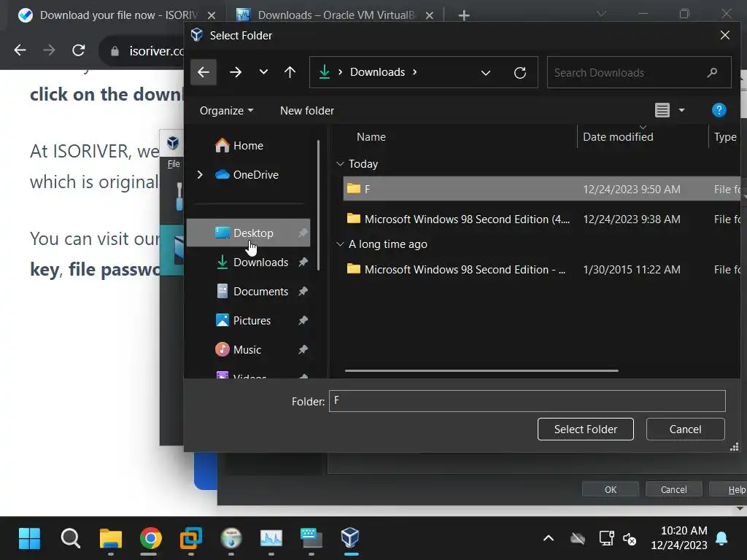Unpin Pictures pin icon
The width and height of the screenshot is (747, 560).
point(303,321)
